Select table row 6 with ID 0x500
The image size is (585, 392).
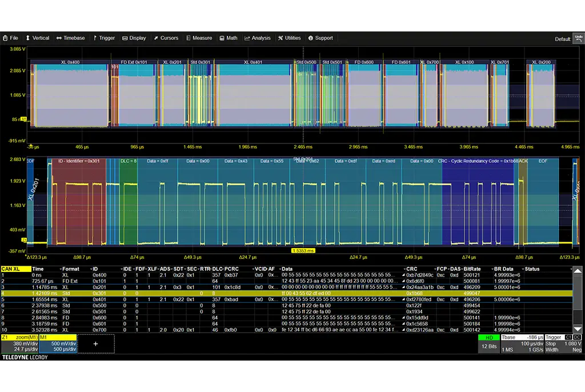click(287, 305)
